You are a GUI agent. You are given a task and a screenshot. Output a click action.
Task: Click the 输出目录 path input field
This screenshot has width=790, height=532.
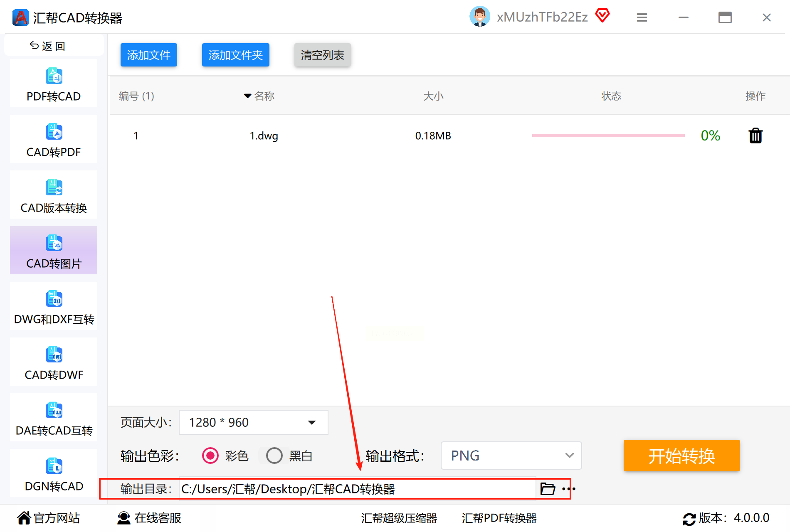coord(358,489)
